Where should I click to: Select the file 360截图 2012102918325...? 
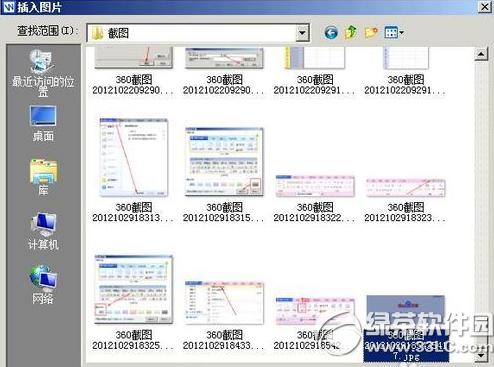tap(133, 303)
